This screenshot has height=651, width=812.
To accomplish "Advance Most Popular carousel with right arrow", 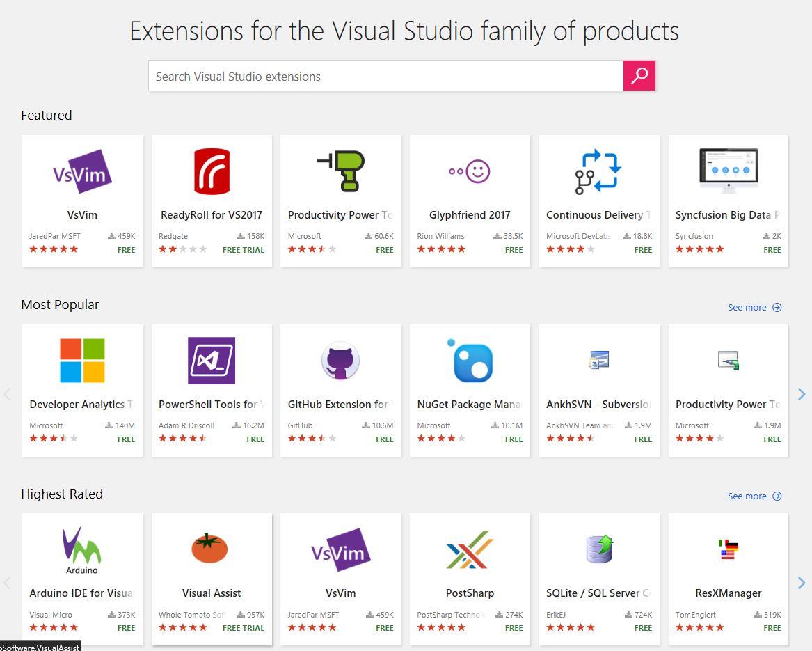I will tap(803, 393).
